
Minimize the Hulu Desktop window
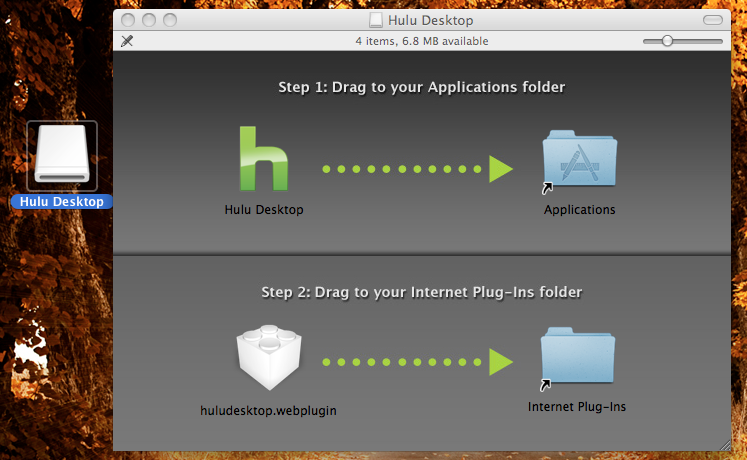coord(149,20)
